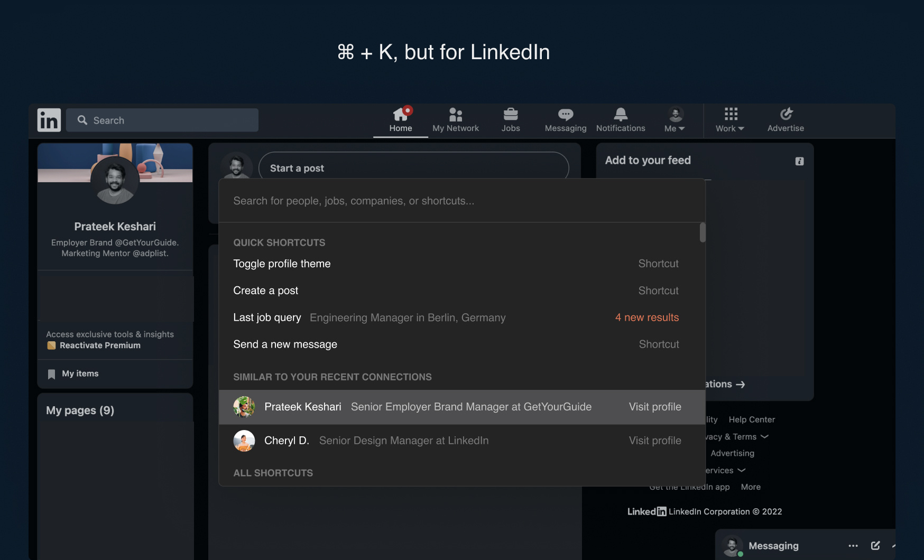The image size is (924, 560).
Task: Click the messaging avatar at bottom
Action: point(733,546)
